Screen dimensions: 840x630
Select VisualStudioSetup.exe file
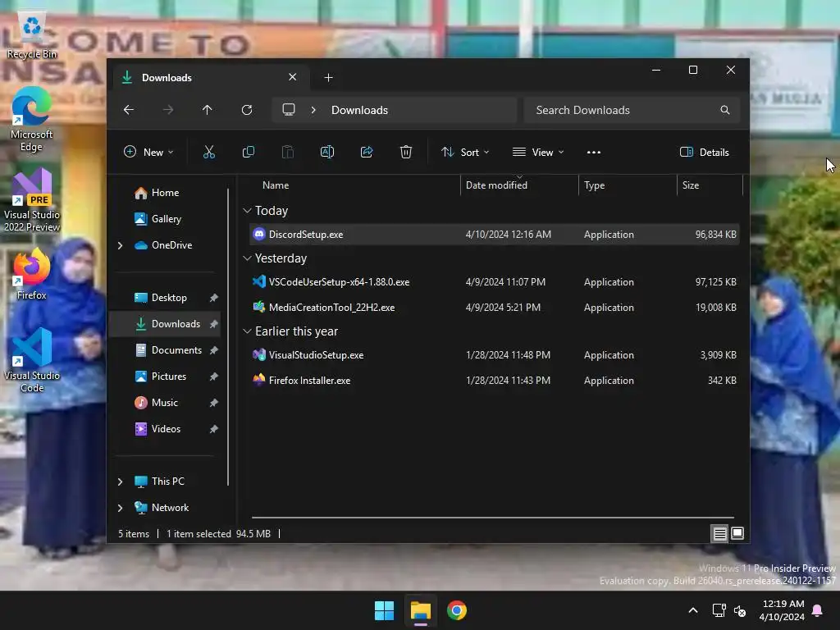pos(495,355)
